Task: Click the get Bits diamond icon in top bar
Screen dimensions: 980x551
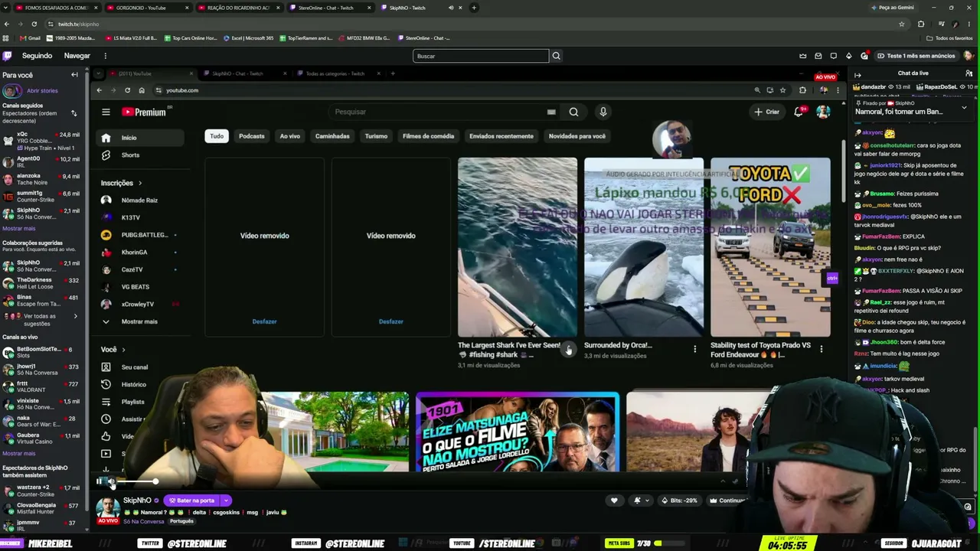Action: pos(848,56)
